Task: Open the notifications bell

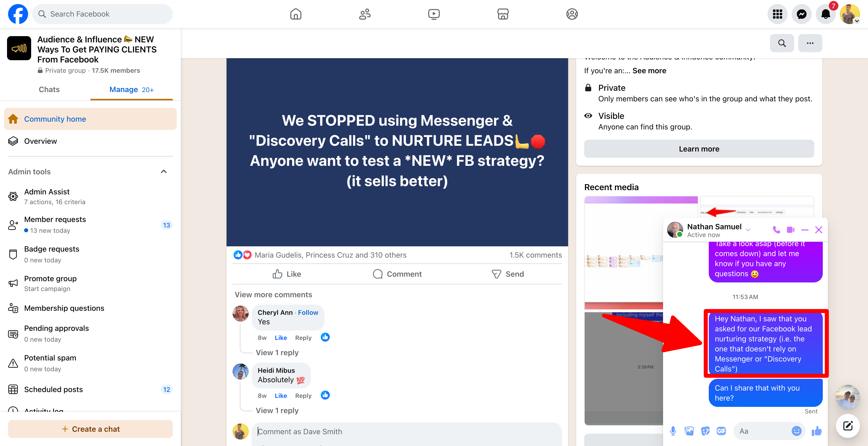Action: [825, 14]
